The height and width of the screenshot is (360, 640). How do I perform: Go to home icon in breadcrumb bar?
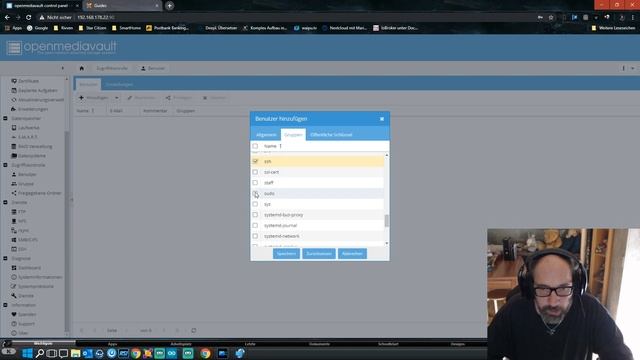point(82,68)
